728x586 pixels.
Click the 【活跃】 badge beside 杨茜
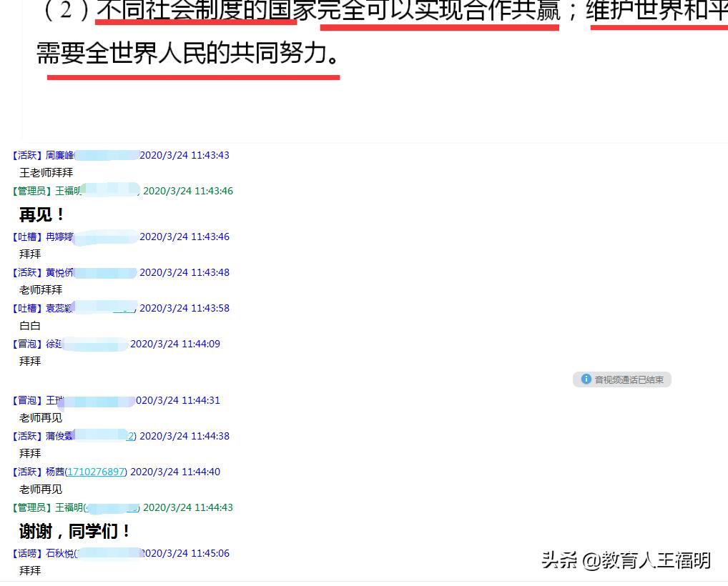26,472
